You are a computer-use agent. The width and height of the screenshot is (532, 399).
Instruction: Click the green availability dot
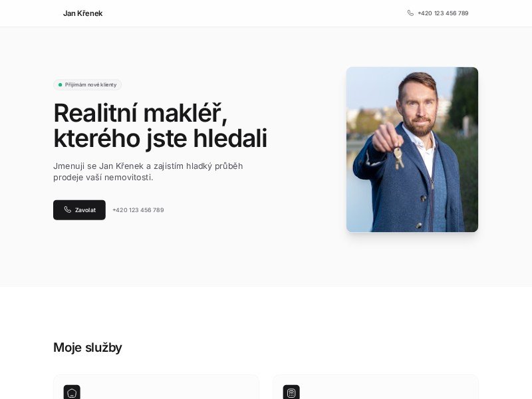pos(60,85)
